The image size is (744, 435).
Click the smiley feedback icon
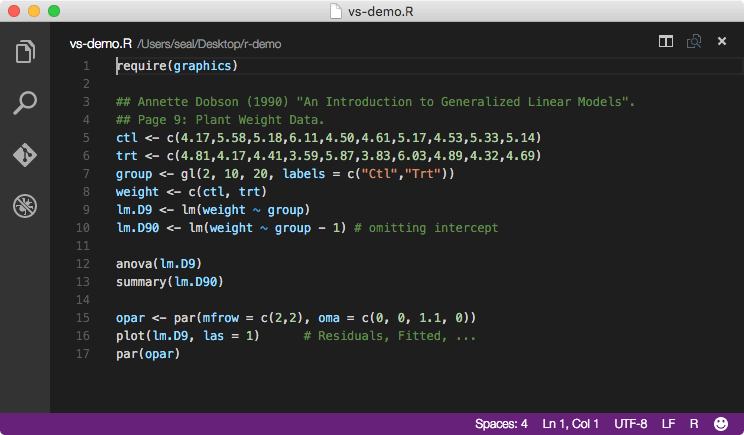(x=721, y=424)
